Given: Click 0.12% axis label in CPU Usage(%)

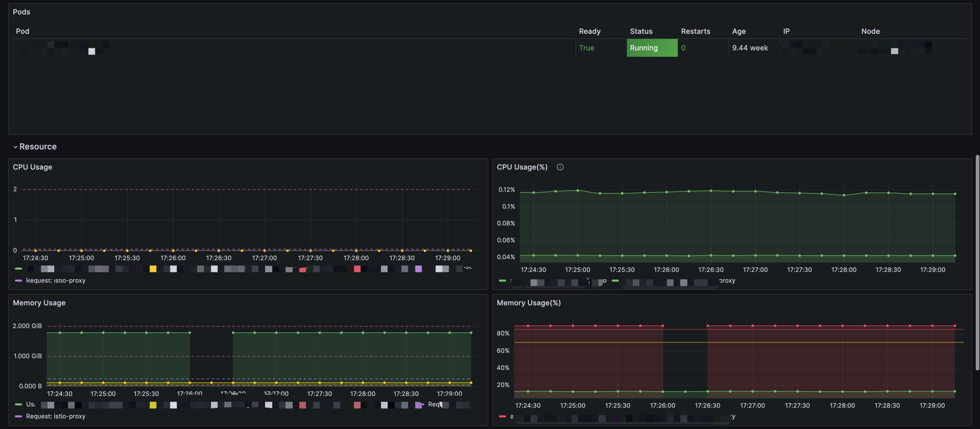Looking at the screenshot, I should click(x=506, y=189).
